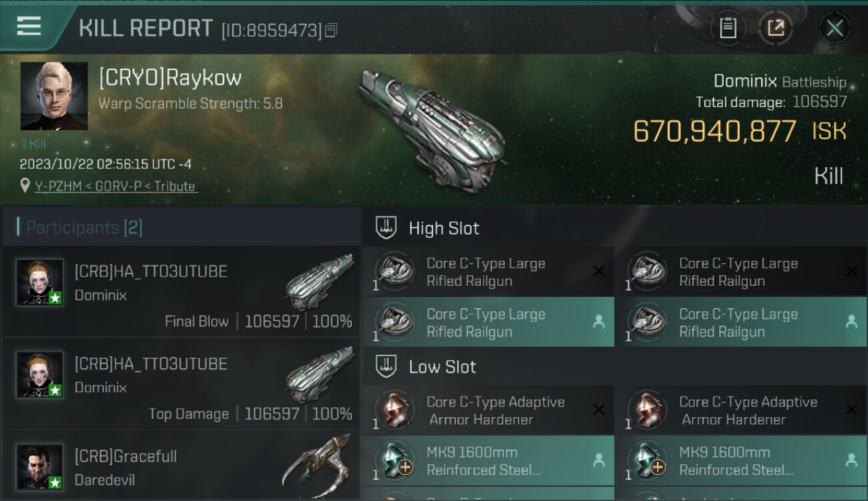Share the kill report externally

(776, 28)
